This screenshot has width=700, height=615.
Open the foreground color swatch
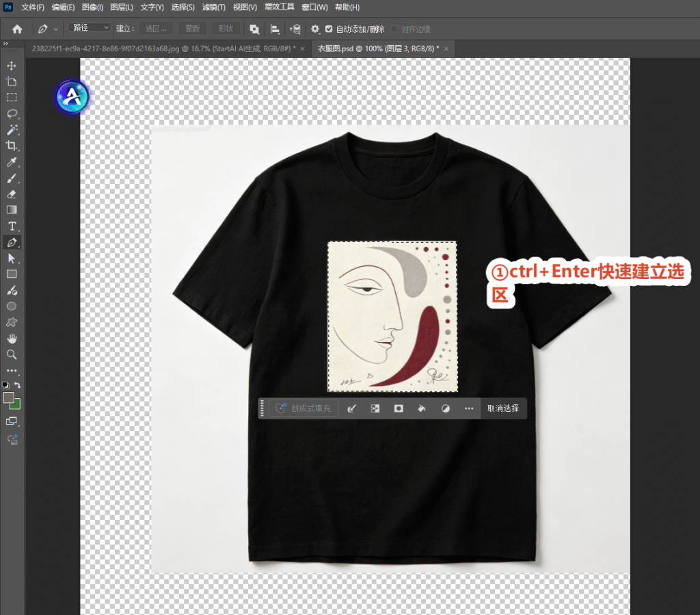tap(8, 397)
